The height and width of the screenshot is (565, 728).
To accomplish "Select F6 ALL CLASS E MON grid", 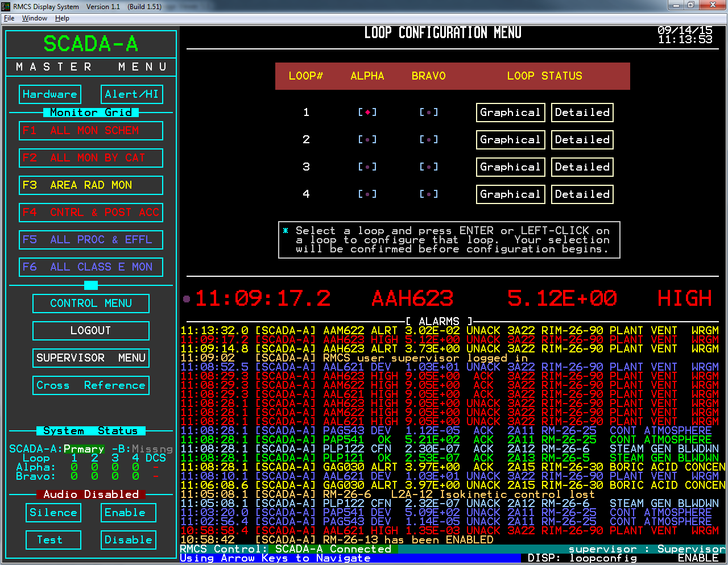I will [x=91, y=267].
